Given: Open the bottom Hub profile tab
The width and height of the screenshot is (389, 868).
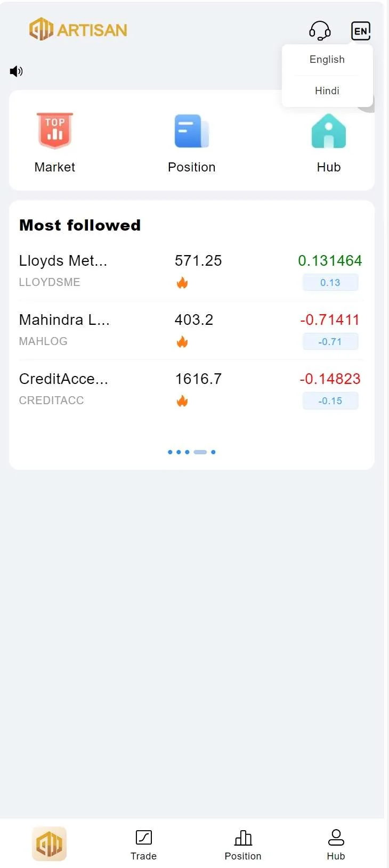Looking at the screenshot, I should tap(336, 845).
